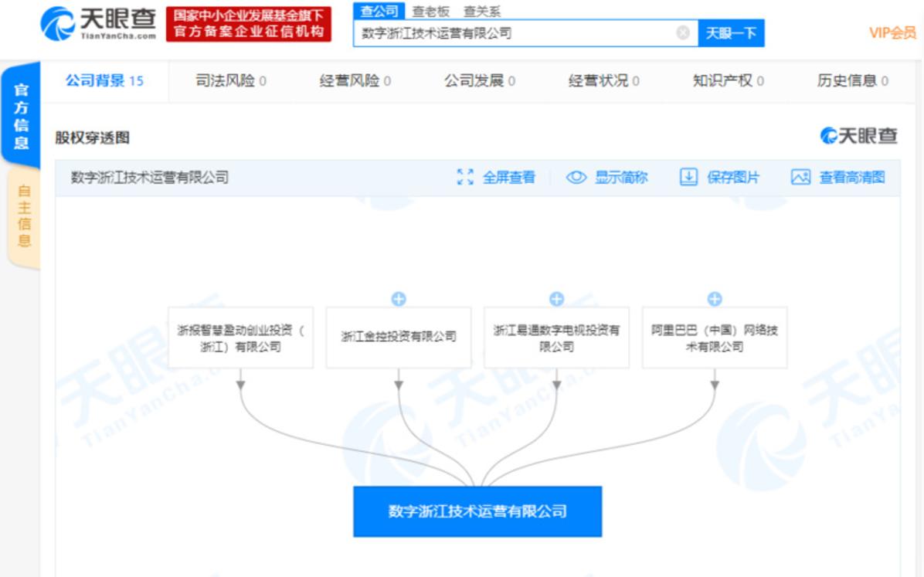Image resolution: width=924 pixels, height=577 pixels.
Task: Select the 官方信息 side tab
Action: 21,116
